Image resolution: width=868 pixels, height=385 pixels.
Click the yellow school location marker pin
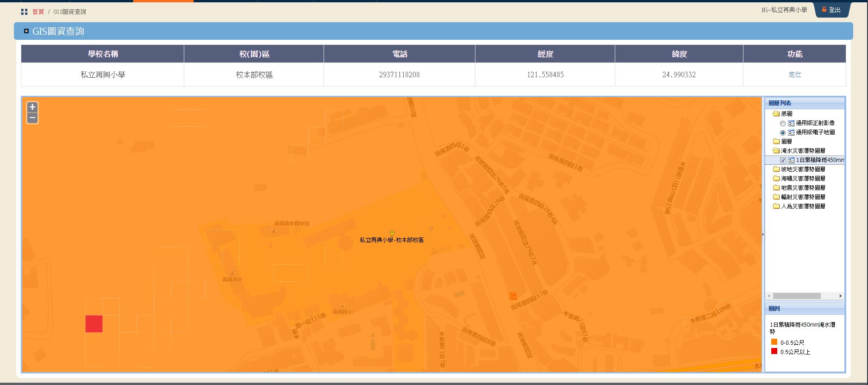[392, 233]
